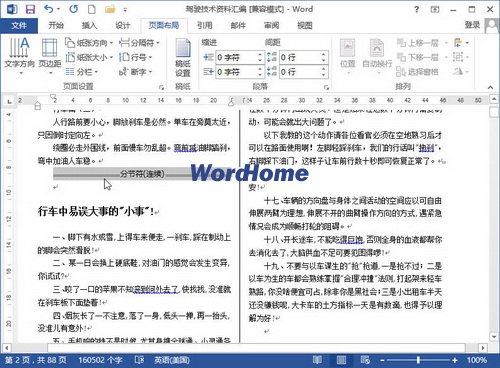Viewport: 500px width, 368px height.
Task: Click the Redo icon in title bar
Action: pos(73,9)
